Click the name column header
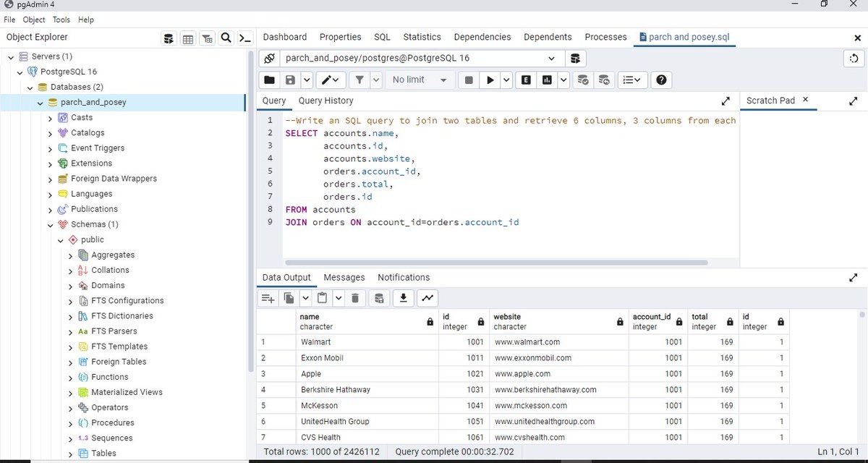The image size is (868, 463). (x=367, y=322)
